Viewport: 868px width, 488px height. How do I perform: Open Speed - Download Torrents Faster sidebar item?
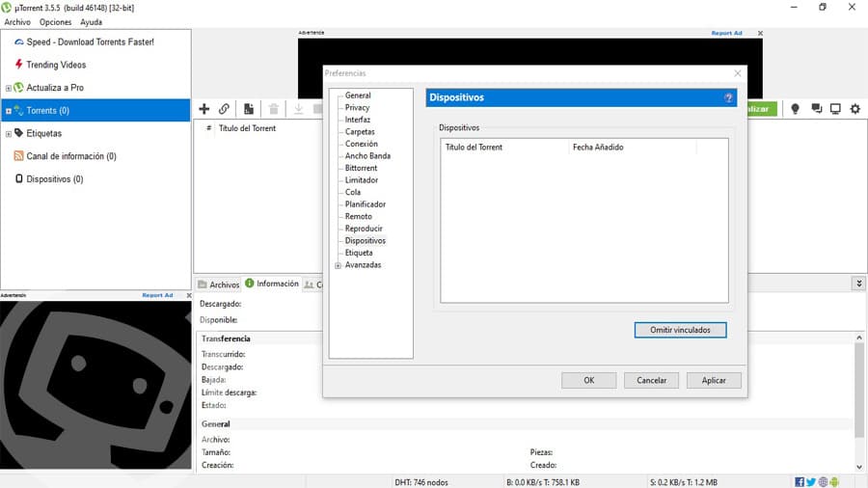point(91,42)
